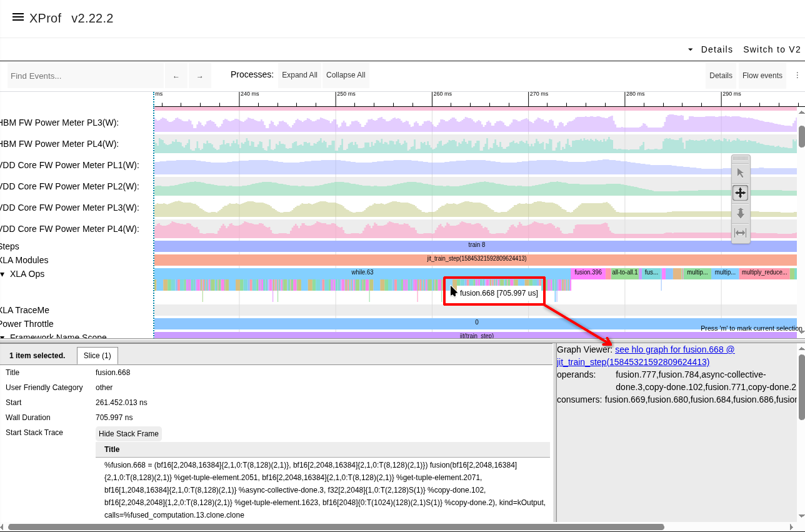
Task: Click the VDD Core FW Power Meter PL3 label
Action: 69,208
